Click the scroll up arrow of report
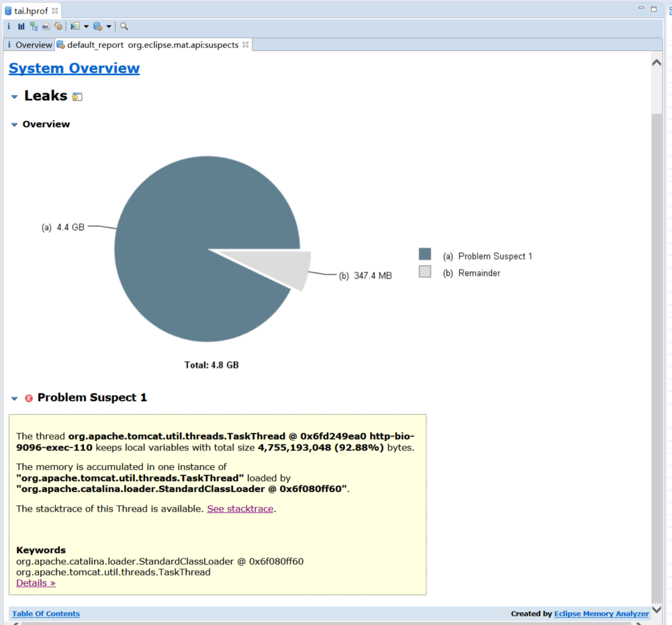672x625 pixels. (x=657, y=62)
